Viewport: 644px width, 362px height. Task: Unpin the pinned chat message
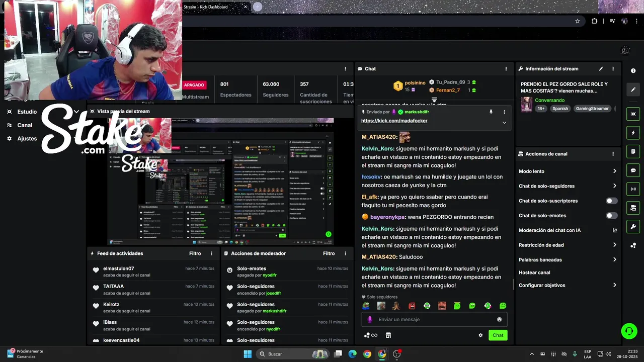click(491, 112)
